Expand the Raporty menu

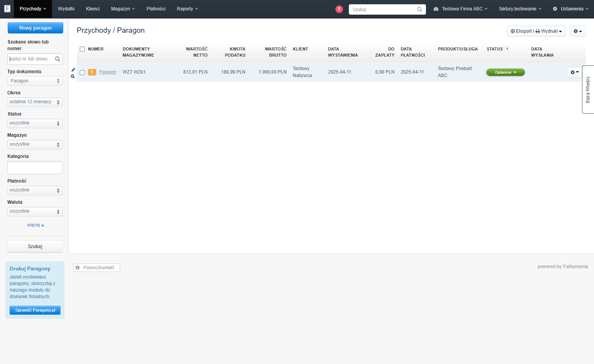point(187,9)
